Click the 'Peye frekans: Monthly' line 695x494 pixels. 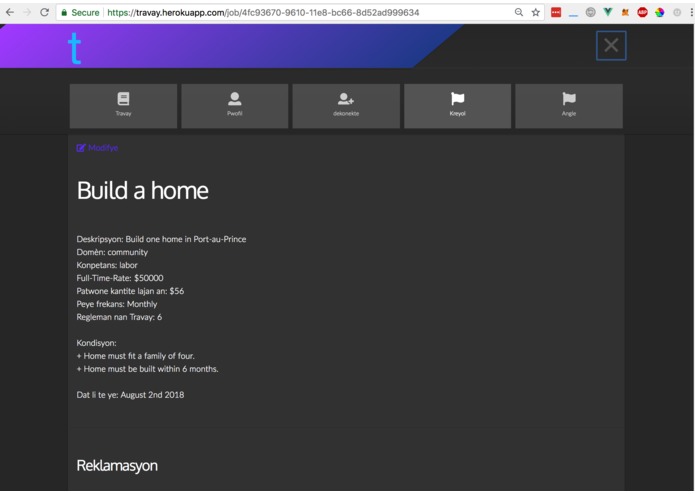pyautogui.click(x=117, y=304)
